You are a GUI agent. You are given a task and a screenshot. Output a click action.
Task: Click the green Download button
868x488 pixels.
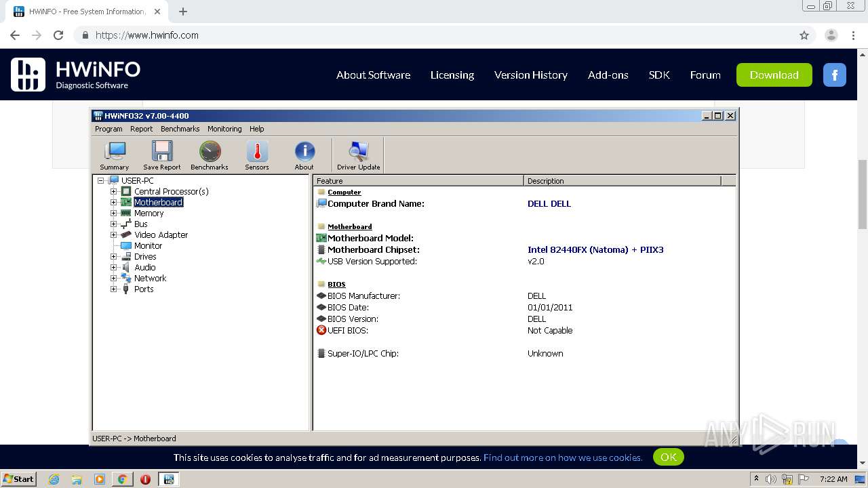point(774,75)
